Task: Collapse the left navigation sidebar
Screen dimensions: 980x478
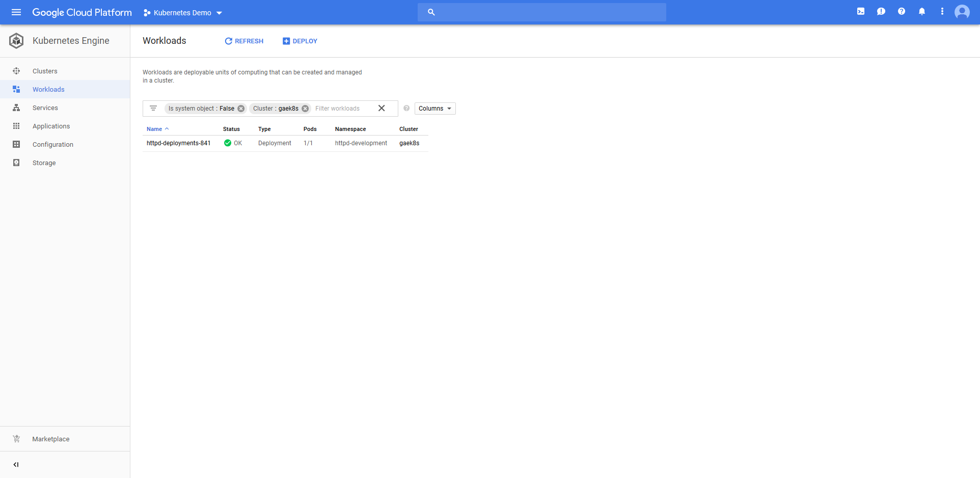Action: tap(16, 465)
